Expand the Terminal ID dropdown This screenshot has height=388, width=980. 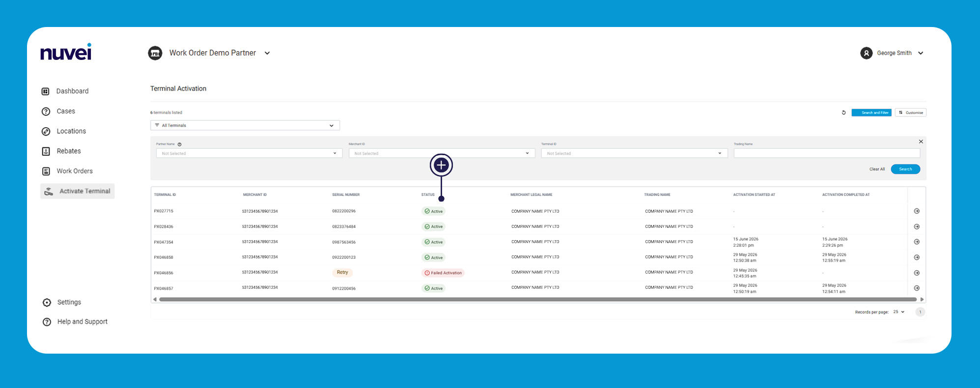(x=634, y=153)
